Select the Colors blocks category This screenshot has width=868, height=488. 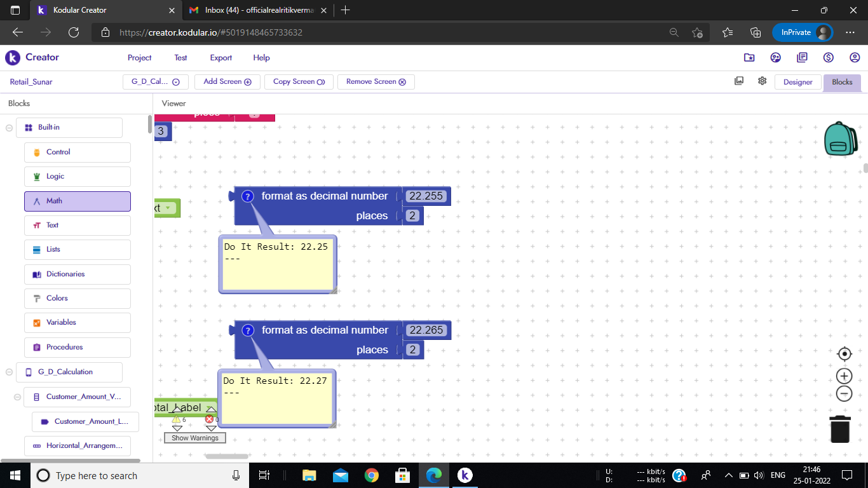[x=78, y=299]
